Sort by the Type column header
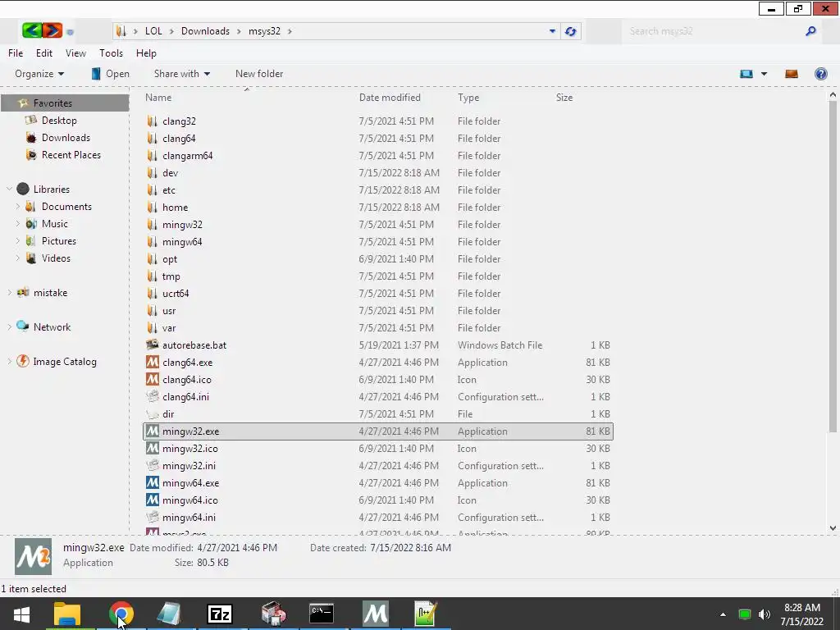Viewport: 840px width, 630px height. (468, 98)
